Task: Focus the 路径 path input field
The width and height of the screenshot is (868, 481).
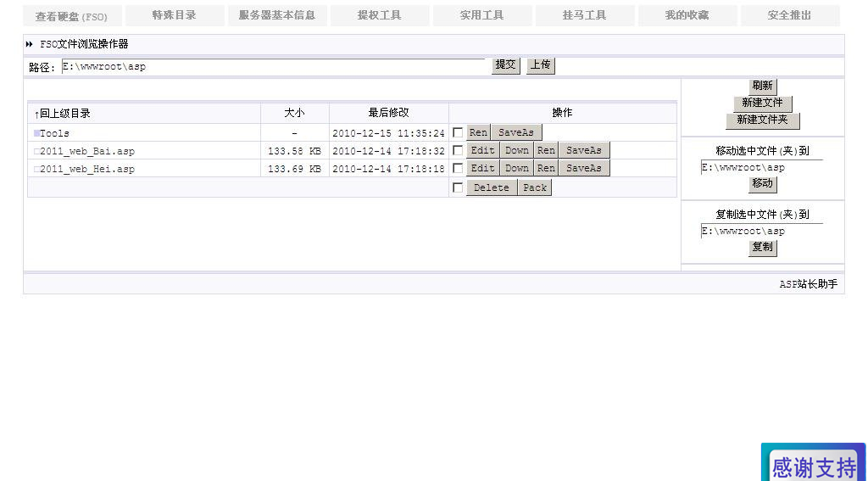Action: click(x=274, y=66)
